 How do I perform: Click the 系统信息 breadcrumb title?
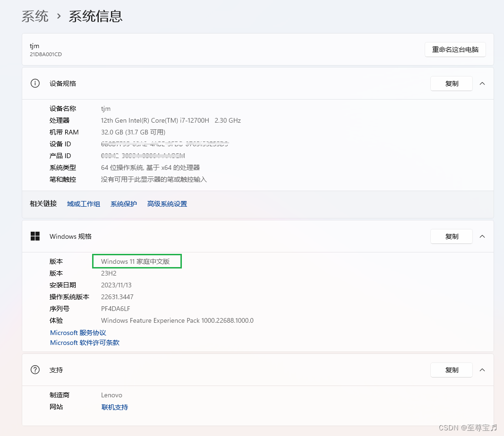[x=95, y=16]
